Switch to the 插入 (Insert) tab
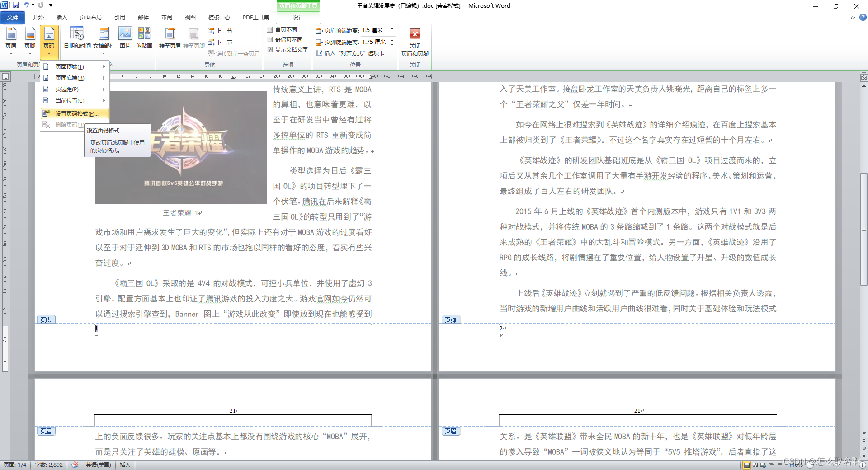This screenshot has height=470, width=868. 62,18
